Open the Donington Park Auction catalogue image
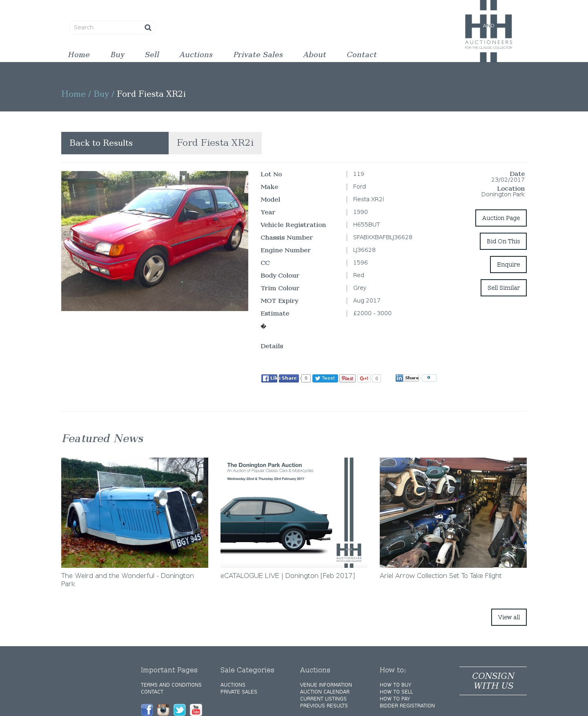 (x=294, y=513)
